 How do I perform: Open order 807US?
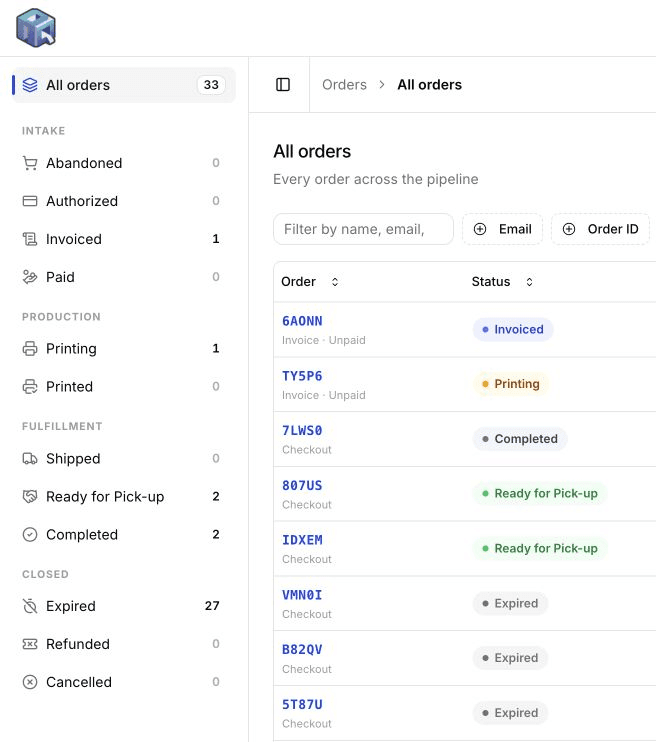coord(302,485)
